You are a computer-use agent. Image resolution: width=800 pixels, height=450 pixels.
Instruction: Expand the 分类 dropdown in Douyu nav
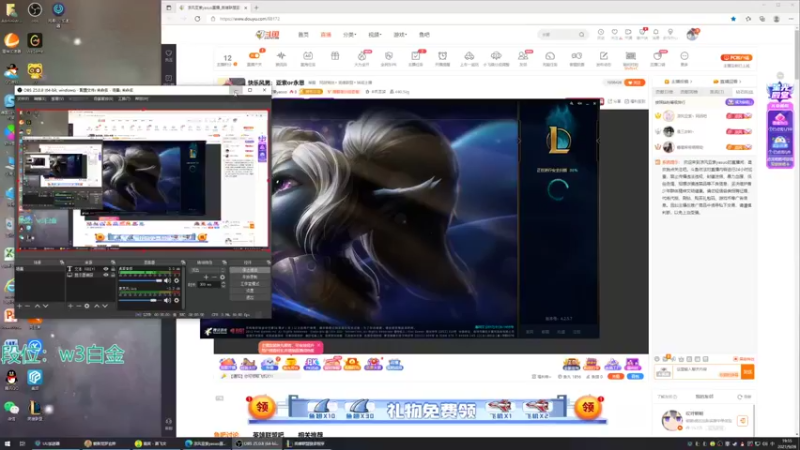click(x=349, y=35)
